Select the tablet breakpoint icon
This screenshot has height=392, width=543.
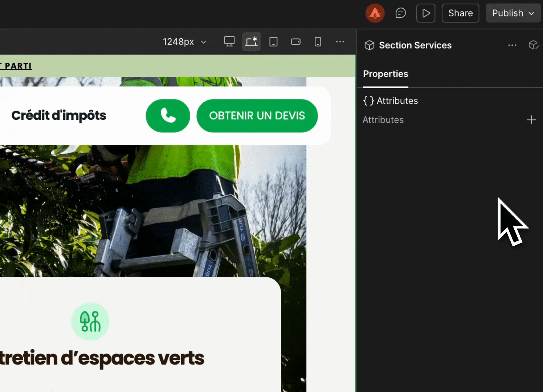click(274, 41)
